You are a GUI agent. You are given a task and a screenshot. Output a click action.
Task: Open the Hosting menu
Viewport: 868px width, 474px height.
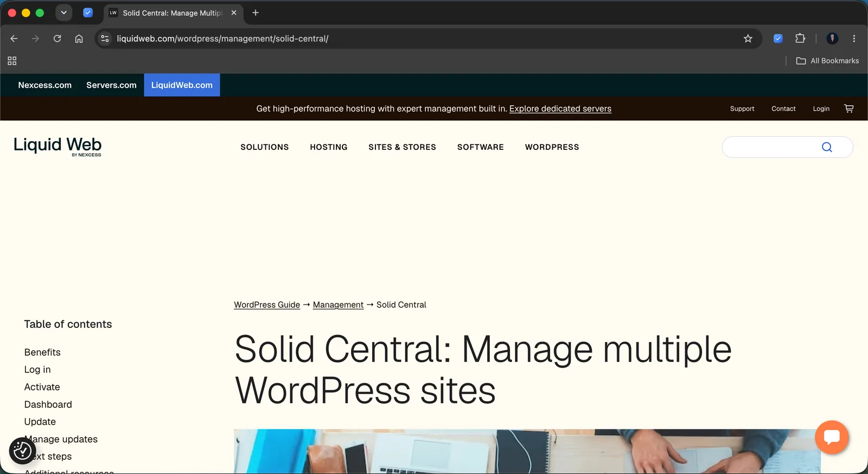[x=329, y=147]
